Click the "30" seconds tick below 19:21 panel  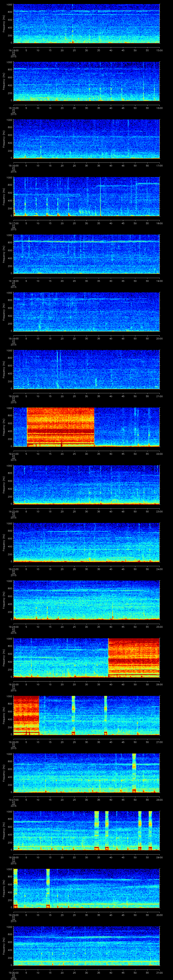point(86,454)
